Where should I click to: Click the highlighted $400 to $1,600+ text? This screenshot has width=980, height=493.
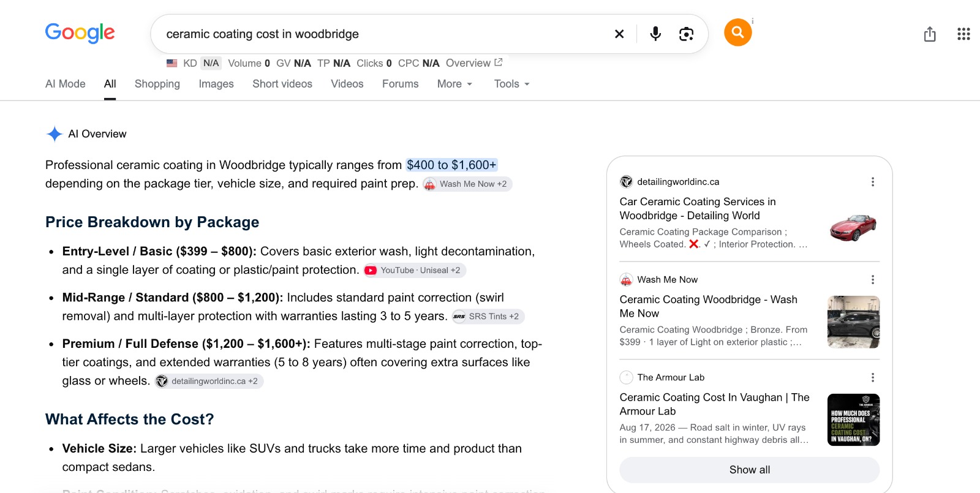pyautogui.click(x=451, y=165)
